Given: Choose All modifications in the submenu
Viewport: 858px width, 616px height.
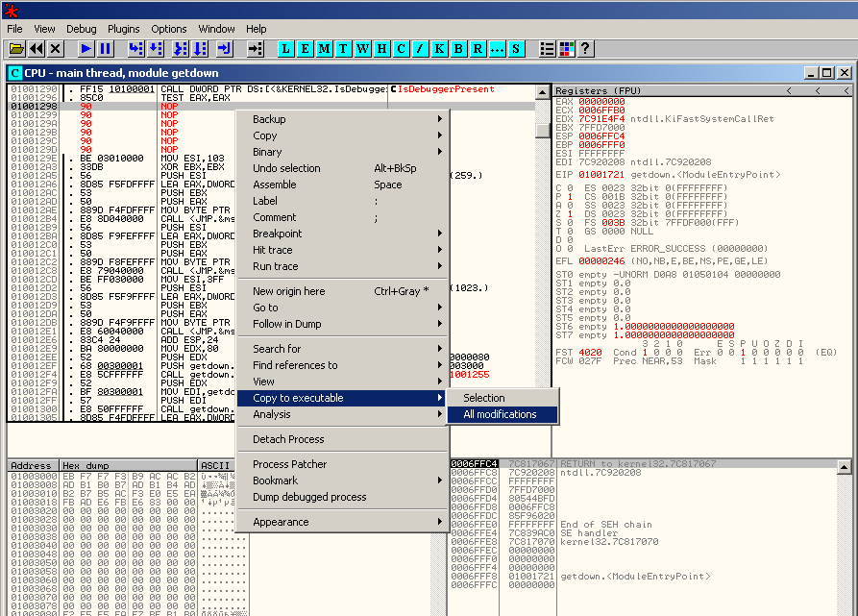Looking at the screenshot, I should point(501,414).
